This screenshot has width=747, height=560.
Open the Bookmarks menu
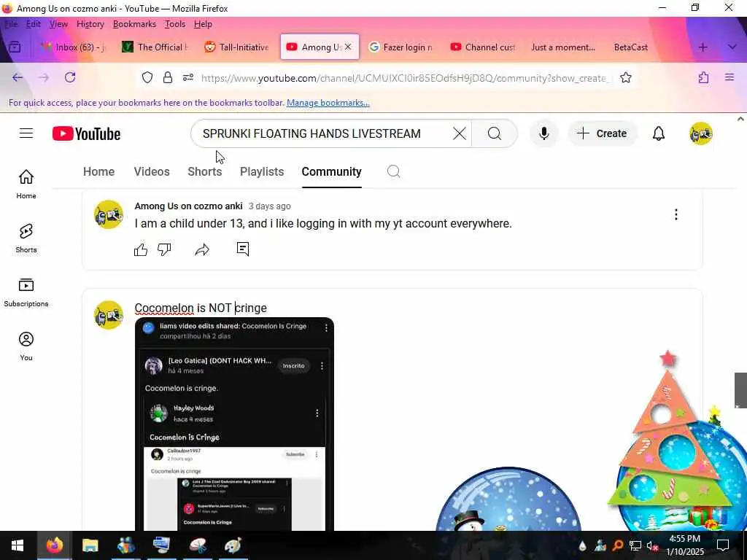coord(134,24)
